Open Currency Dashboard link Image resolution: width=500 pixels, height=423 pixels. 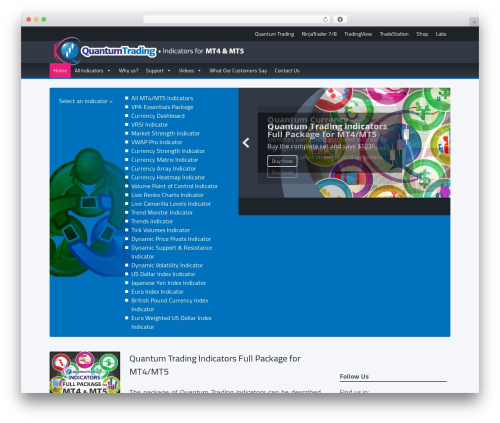tap(158, 116)
